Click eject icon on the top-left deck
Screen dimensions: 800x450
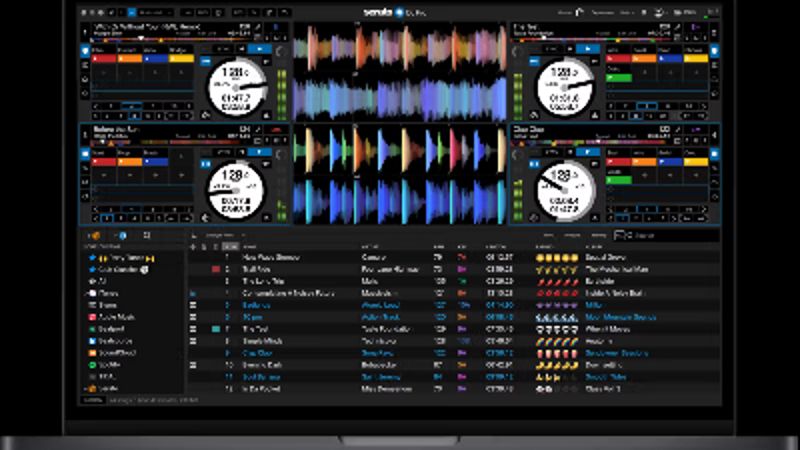[x=266, y=116]
